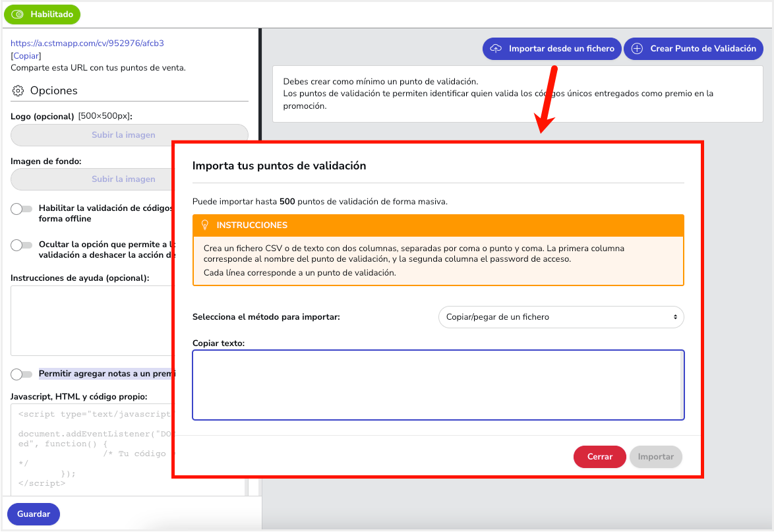Click the Instrucciones de ayuda text box
The width and height of the screenshot is (774, 532).
[93, 321]
